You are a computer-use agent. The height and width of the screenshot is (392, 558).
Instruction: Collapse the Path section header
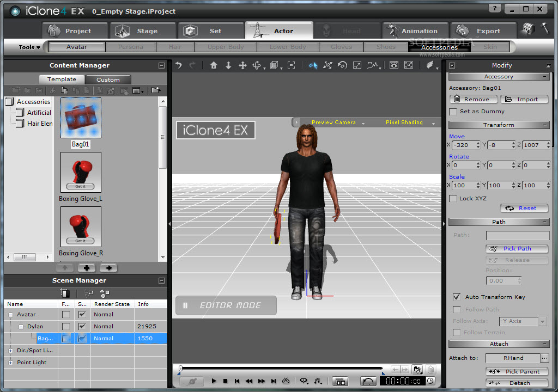tap(544, 222)
